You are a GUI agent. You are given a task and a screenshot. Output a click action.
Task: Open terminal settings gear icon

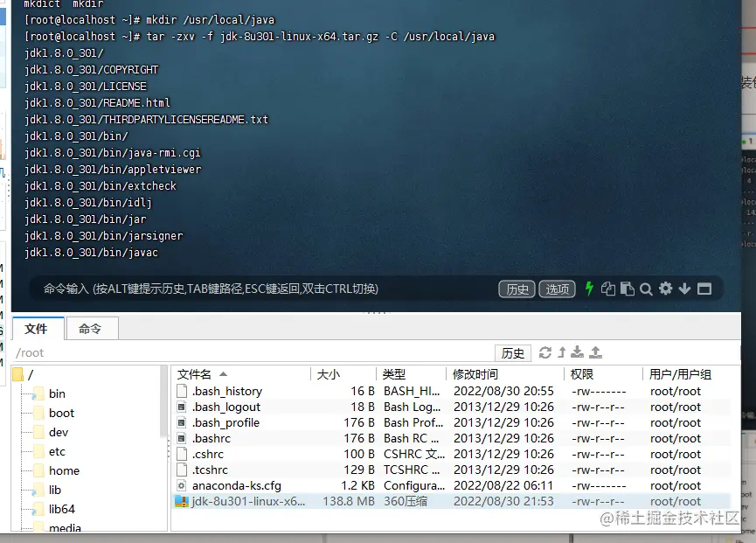click(666, 289)
